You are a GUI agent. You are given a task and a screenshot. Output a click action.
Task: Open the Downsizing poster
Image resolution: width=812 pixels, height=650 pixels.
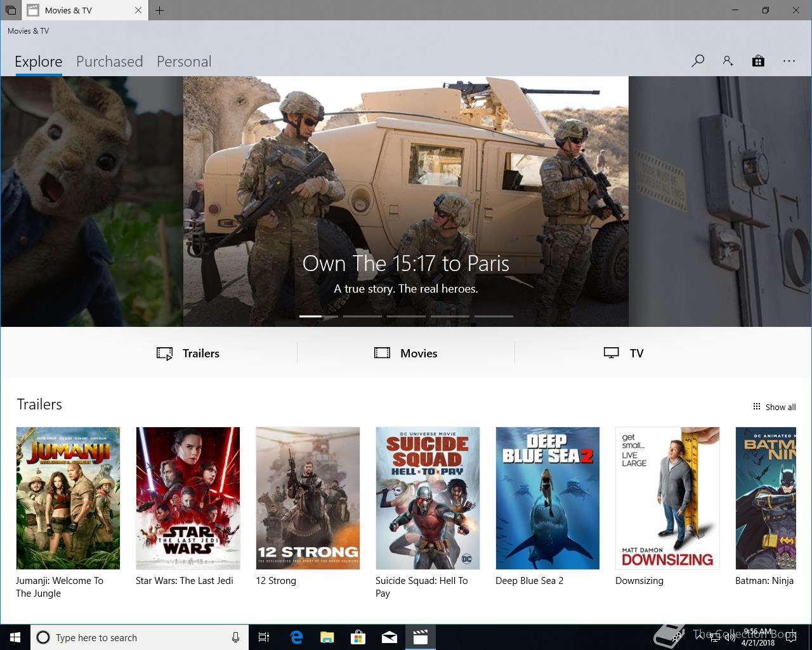coord(667,498)
